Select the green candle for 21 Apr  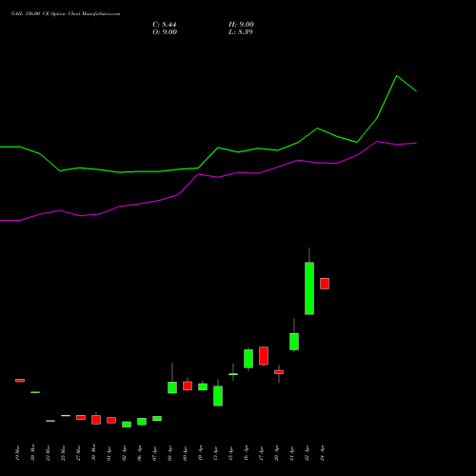[x=294, y=342]
